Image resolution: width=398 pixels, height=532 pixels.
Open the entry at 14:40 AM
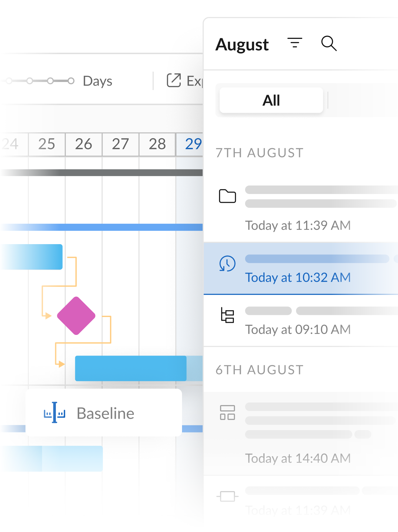pyautogui.click(x=298, y=458)
